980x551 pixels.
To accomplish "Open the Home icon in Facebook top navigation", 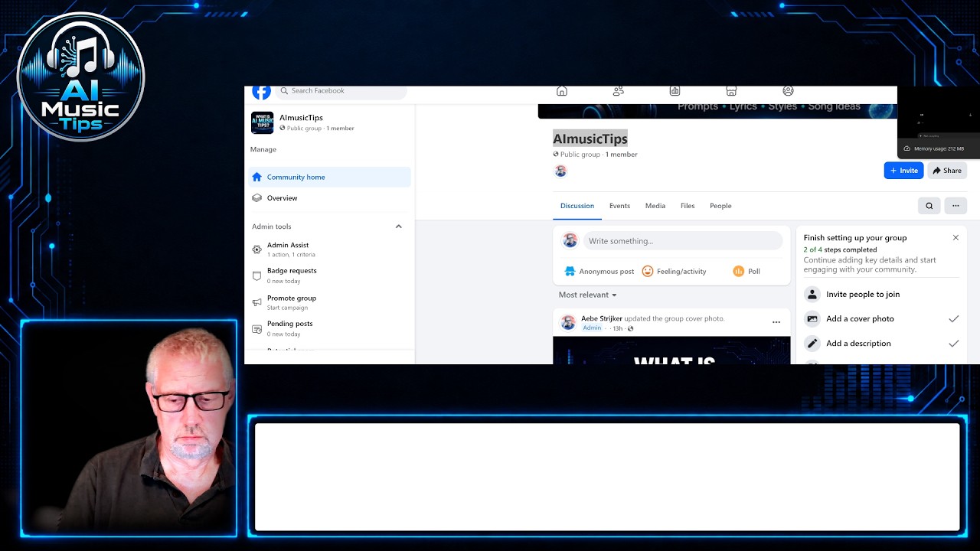I will click(562, 91).
